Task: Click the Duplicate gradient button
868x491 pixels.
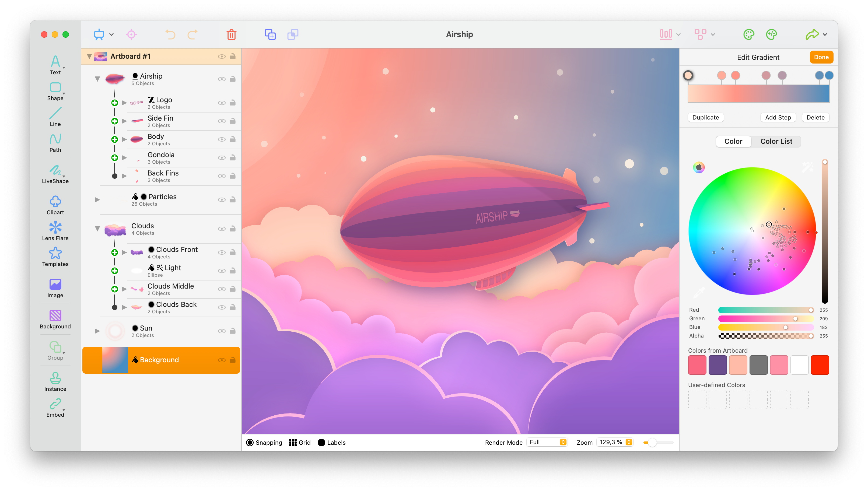Action: pos(705,117)
